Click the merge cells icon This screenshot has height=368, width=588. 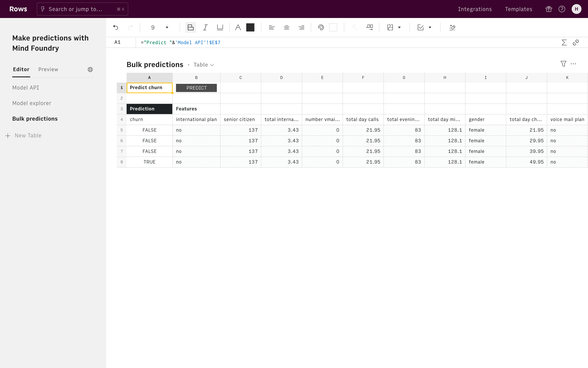point(370,28)
